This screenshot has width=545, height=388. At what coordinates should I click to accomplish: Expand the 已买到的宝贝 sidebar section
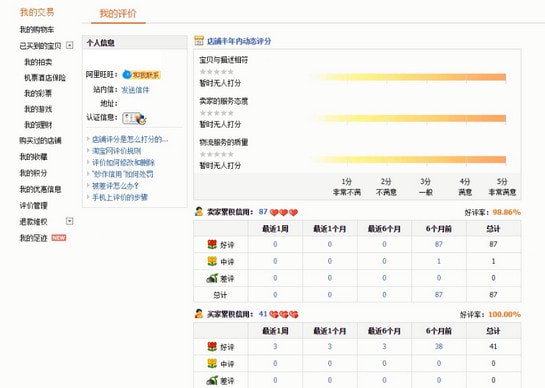pos(70,45)
